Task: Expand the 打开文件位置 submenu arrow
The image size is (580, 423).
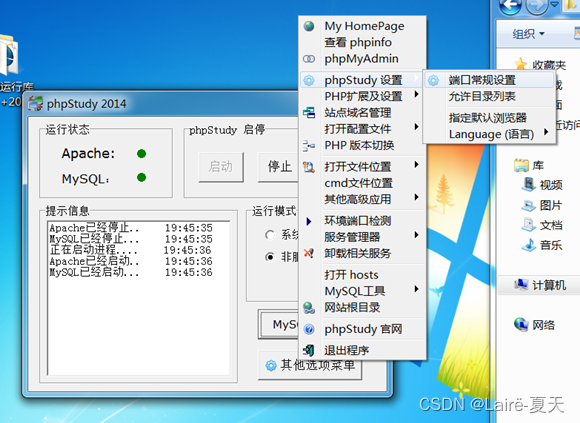Action: coord(417,165)
